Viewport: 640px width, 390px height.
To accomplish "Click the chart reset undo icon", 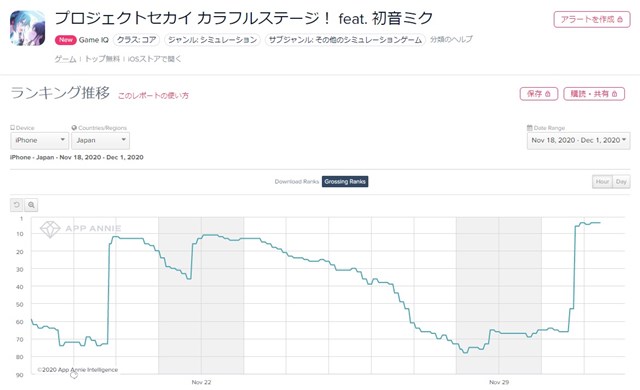I will 17,205.
